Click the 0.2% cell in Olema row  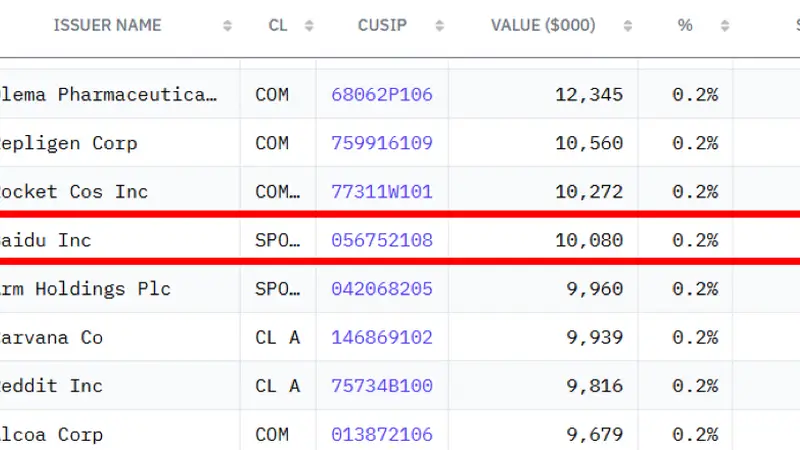[x=695, y=94]
